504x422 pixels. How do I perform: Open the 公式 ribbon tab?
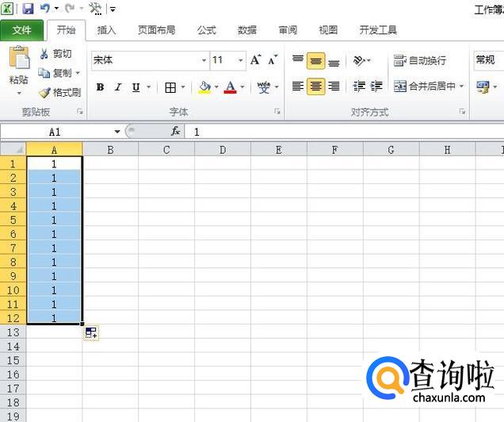(206, 30)
